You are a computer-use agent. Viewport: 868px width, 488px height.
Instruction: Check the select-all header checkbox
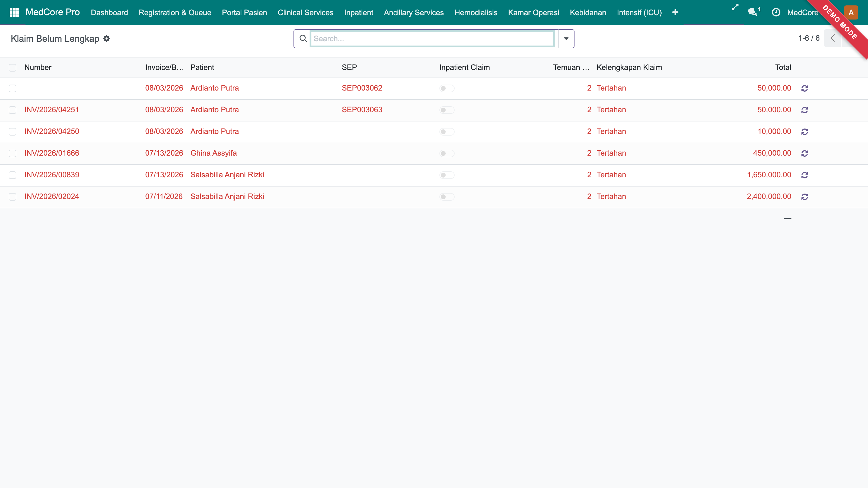12,68
